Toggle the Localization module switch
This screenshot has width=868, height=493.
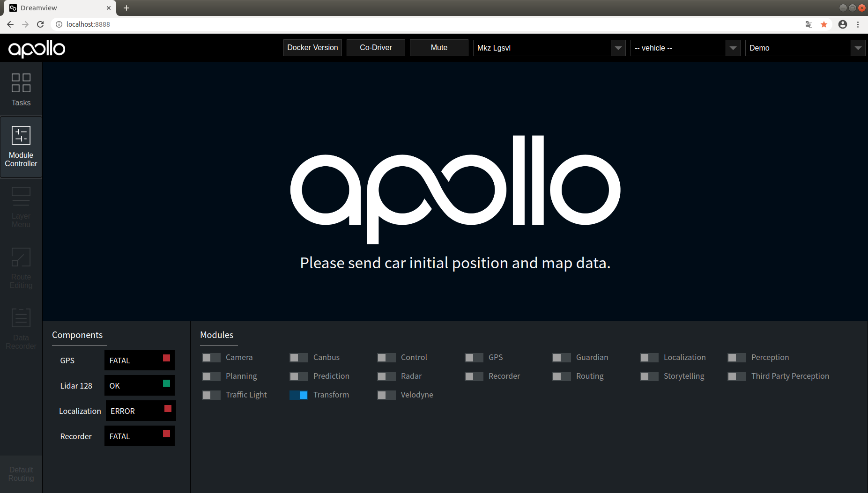(x=649, y=358)
